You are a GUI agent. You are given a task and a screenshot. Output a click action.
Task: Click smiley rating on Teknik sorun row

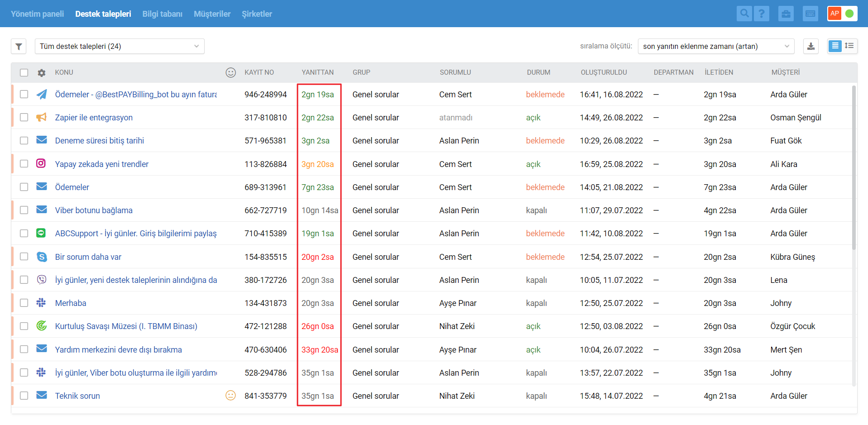tap(231, 395)
